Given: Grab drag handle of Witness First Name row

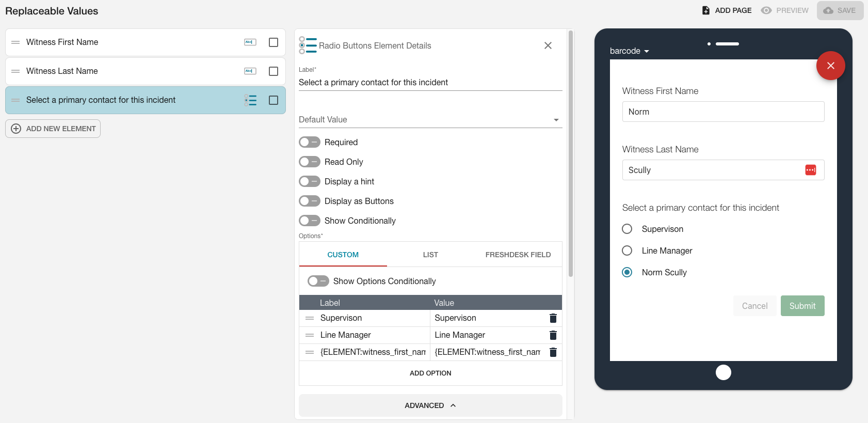Looking at the screenshot, I should 15,42.
